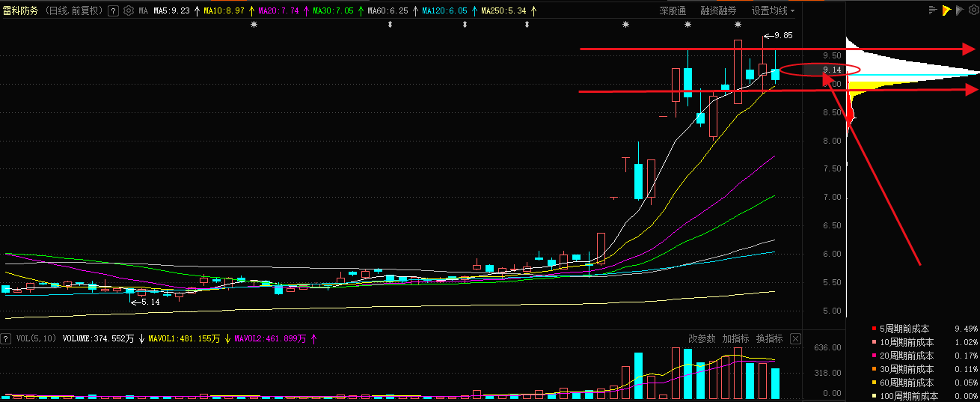Viewport: 980px width, 402px height.
Task: Select the gray flame chart icon
Action: (959, 10)
